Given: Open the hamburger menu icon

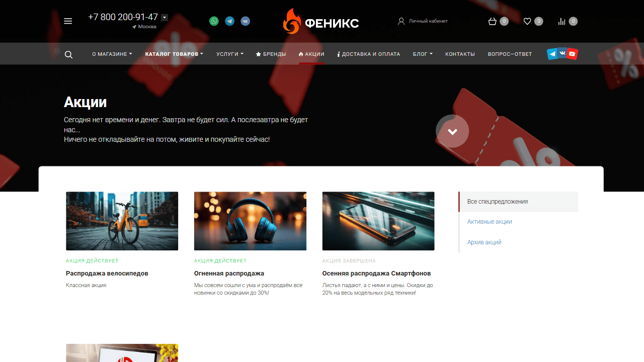Looking at the screenshot, I should [x=68, y=21].
